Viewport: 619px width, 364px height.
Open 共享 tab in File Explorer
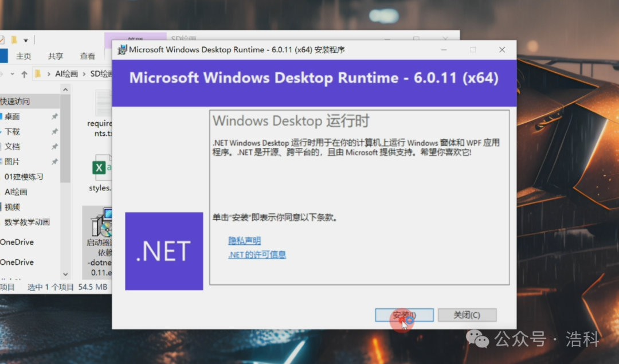[56, 56]
